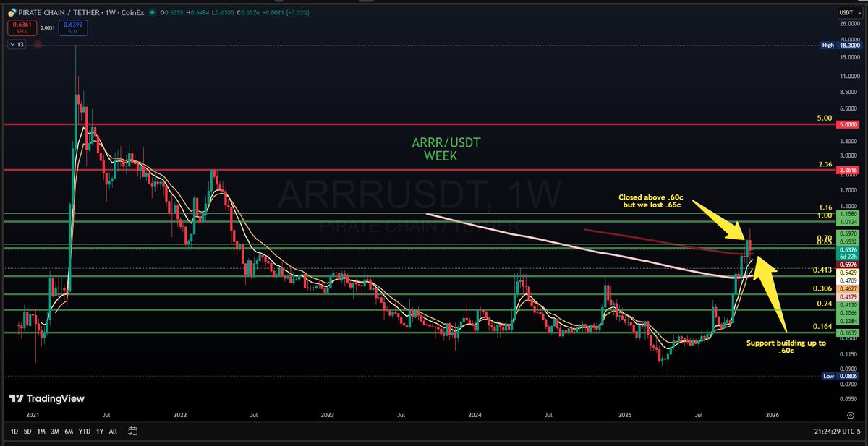Click the Pirate Chain coin logo icon
The width and height of the screenshot is (868, 446).
12,11
